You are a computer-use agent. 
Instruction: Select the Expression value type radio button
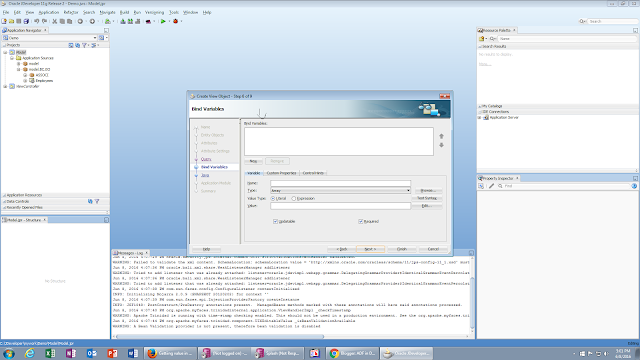293,198
